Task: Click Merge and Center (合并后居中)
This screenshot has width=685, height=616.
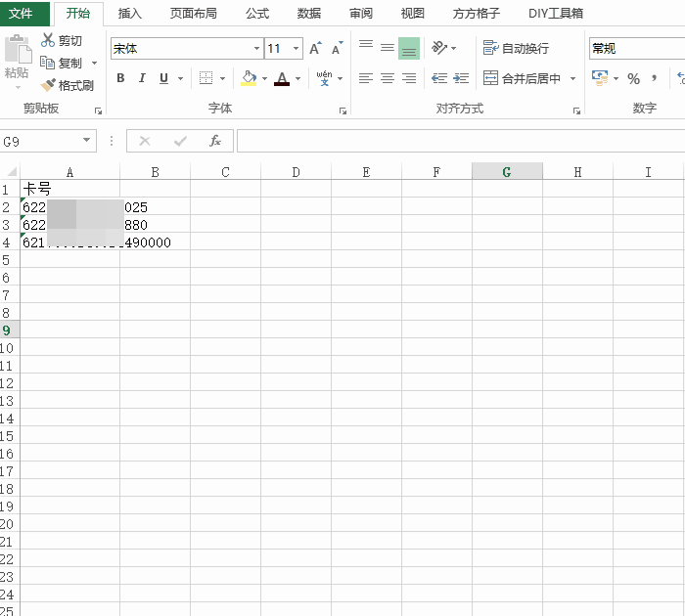Action: point(522,78)
